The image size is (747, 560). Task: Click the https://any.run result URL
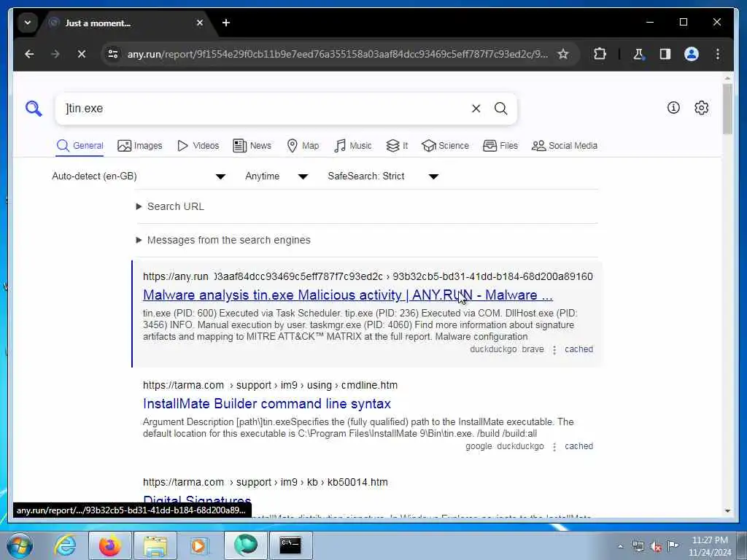click(x=368, y=276)
